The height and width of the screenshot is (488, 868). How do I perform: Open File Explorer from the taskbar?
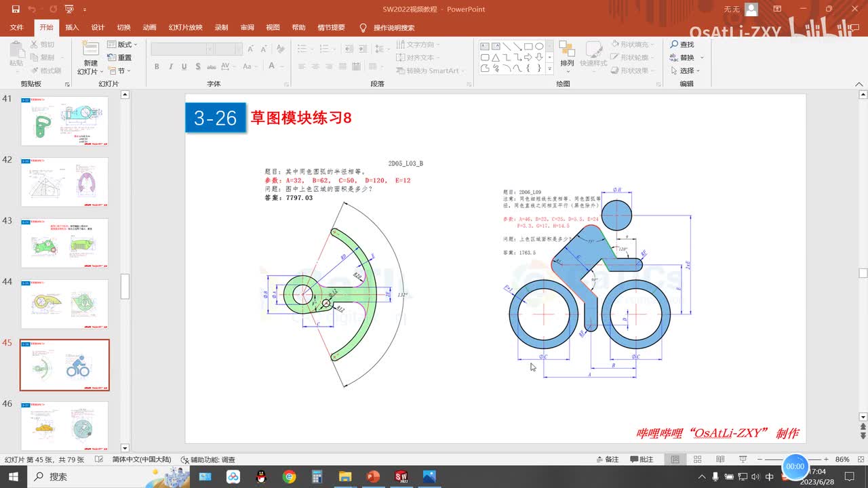(x=345, y=476)
